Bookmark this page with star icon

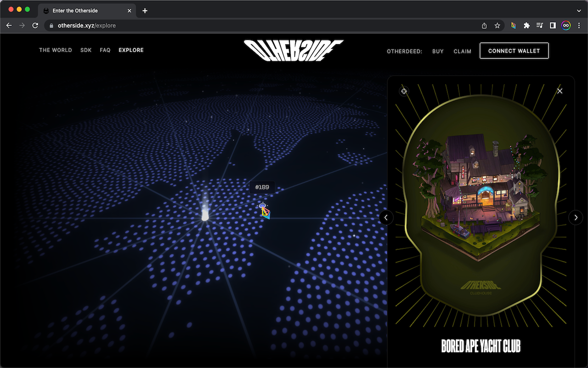coord(497,26)
